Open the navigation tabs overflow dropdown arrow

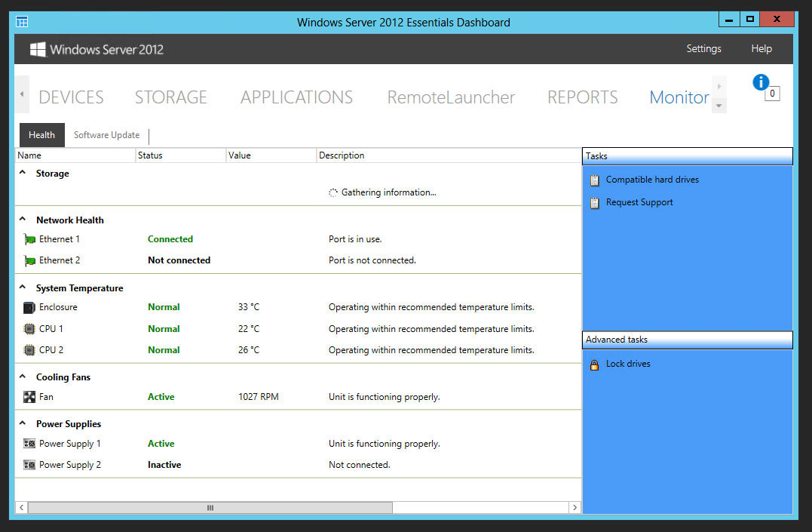(719, 106)
